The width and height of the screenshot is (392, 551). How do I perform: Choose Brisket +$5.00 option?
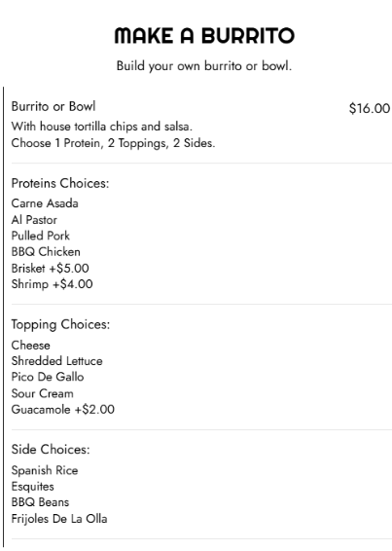[50, 268]
